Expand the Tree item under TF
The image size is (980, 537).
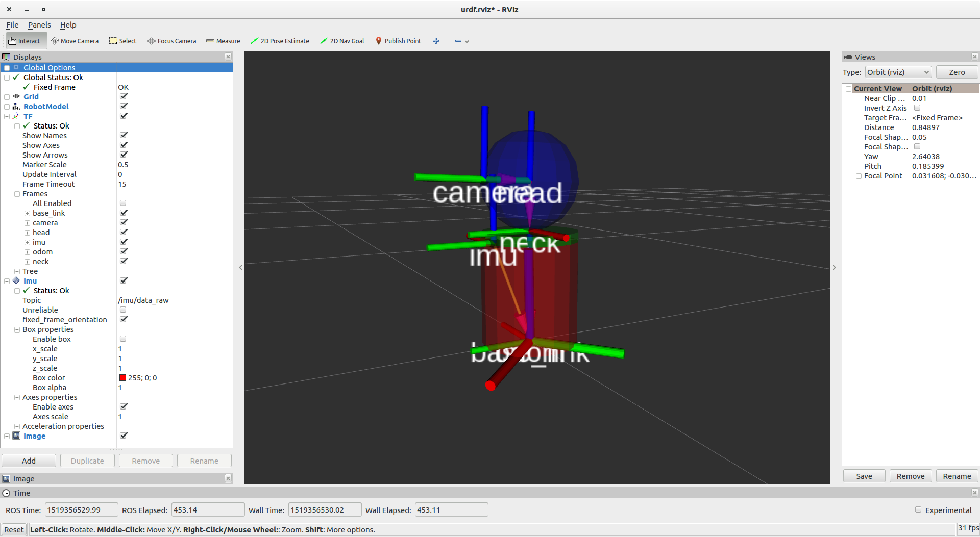pyautogui.click(x=17, y=271)
